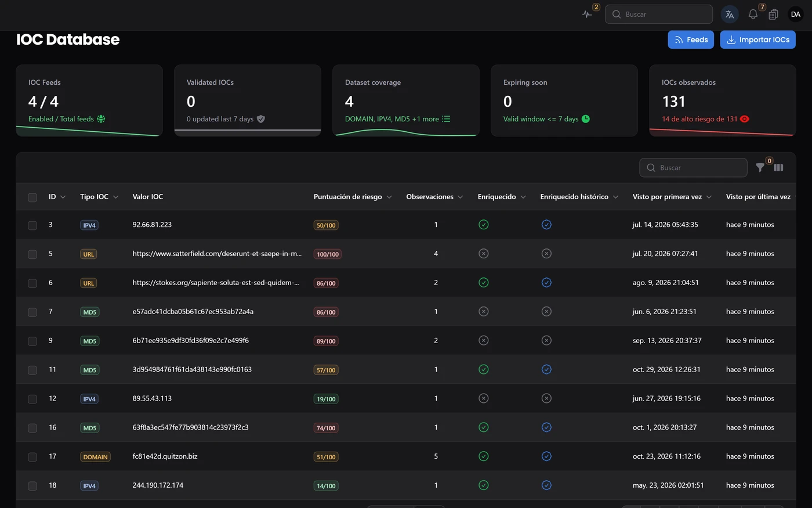
Task: Open the stokes.org URL value
Action: point(216,283)
